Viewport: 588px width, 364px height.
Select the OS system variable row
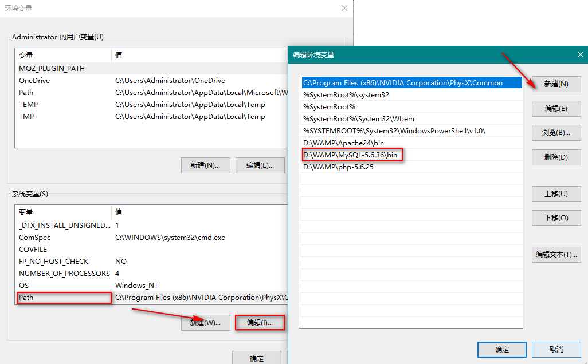coord(151,285)
